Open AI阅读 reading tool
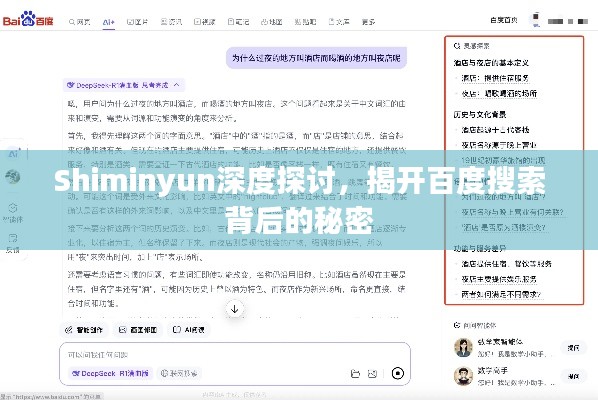The height and width of the screenshot is (400, 598). coord(189,330)
